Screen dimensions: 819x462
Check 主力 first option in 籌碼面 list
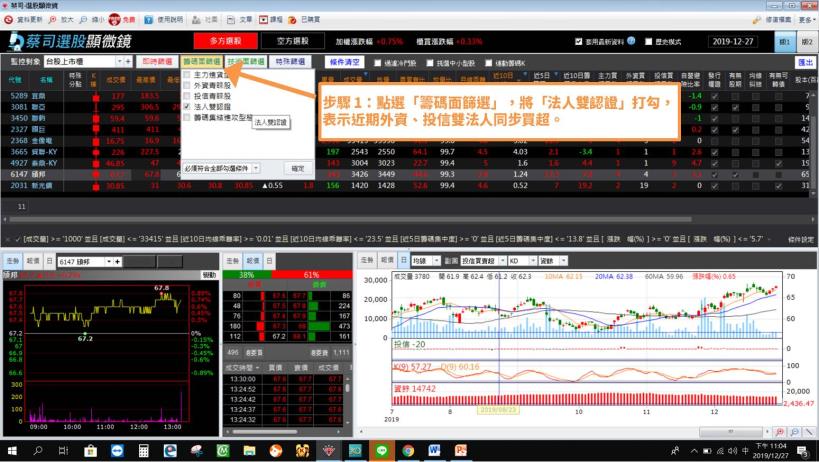[186, 75]
